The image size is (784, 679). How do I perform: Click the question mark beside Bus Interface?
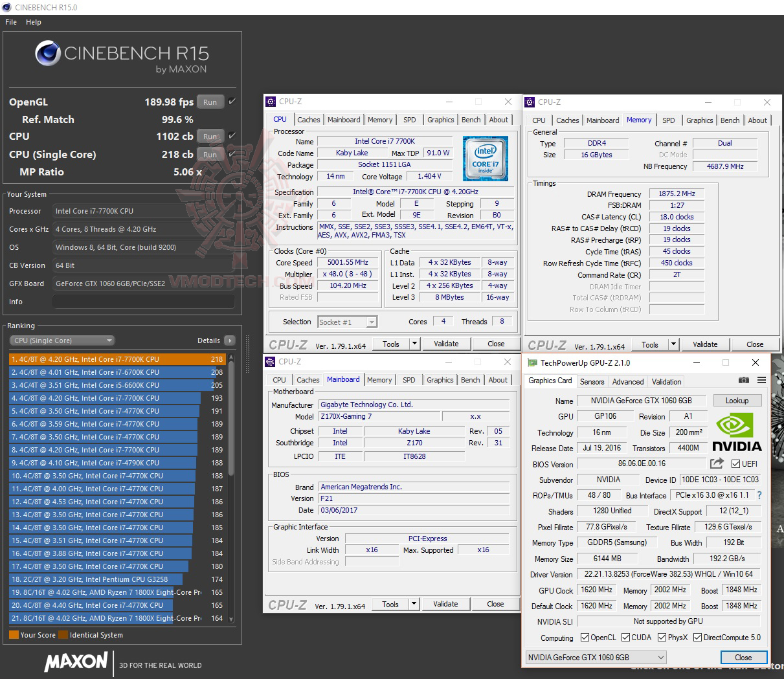click(759, 495)
